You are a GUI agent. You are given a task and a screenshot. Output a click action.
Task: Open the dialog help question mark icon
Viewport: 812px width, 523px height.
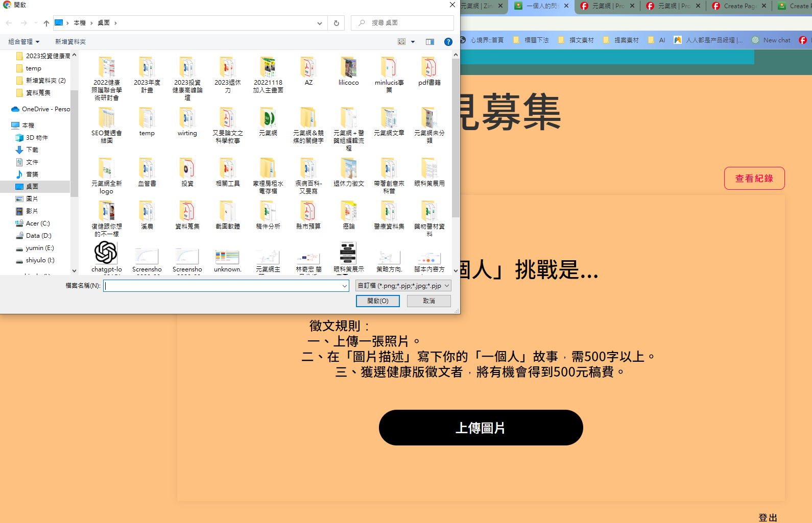click(448, 42)
